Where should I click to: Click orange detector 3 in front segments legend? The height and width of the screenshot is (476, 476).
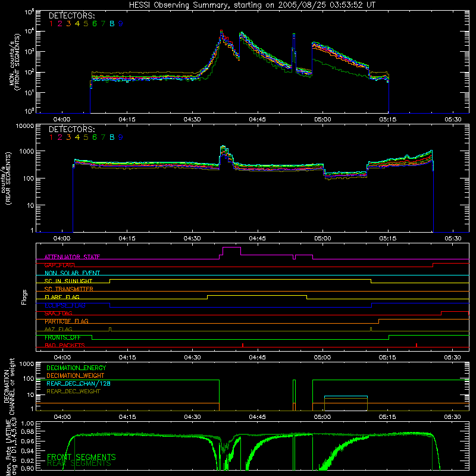pos(68,24)
